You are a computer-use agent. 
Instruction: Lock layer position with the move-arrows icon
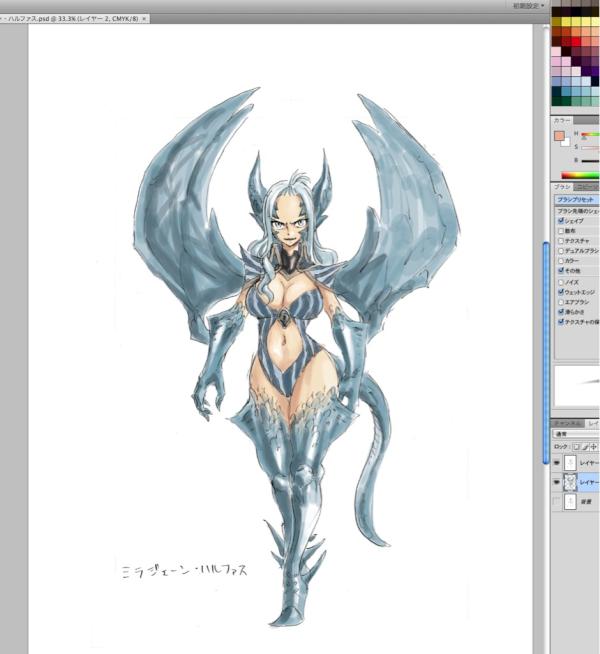point(594,447)
